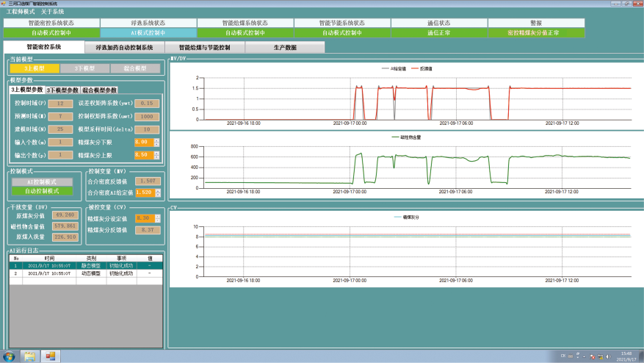
Task: Click the volume icon in system tray
Action: coord(608,356)
